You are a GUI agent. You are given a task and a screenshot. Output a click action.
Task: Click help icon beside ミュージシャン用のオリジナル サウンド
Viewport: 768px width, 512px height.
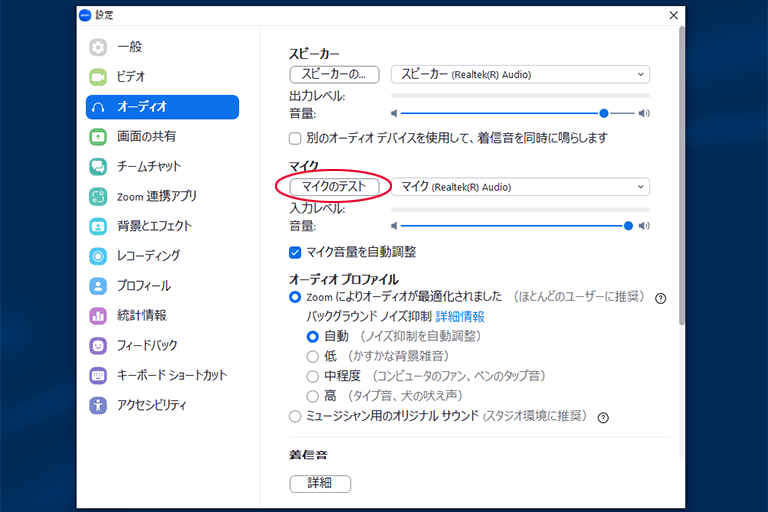point(603,417)
